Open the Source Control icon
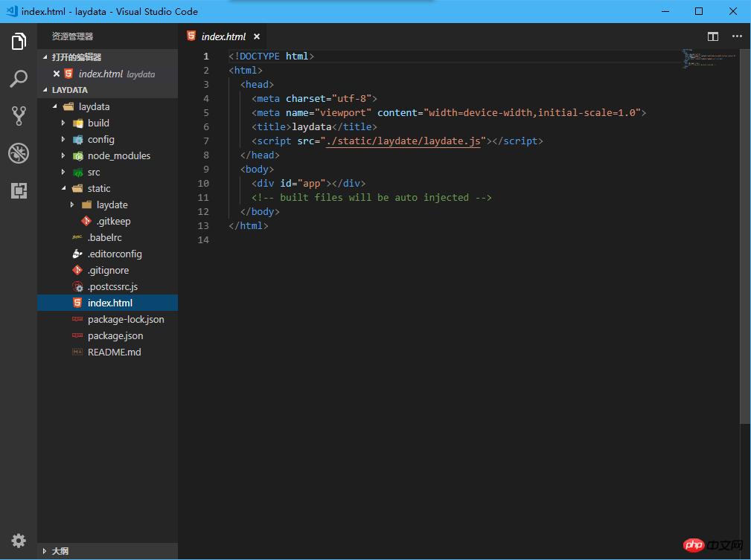The height and width of the screenshot is (560, 751). click(x=19, y=116)
